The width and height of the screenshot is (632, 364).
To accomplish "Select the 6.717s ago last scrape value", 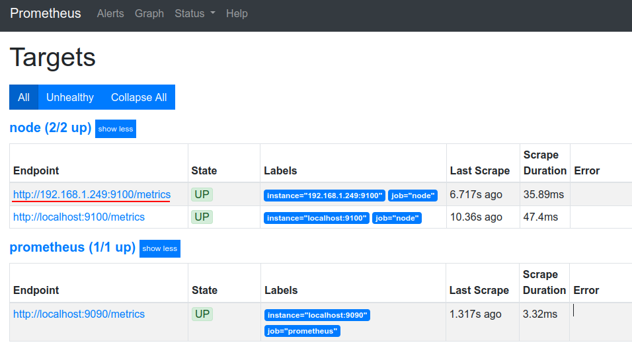I will point(476,194).
